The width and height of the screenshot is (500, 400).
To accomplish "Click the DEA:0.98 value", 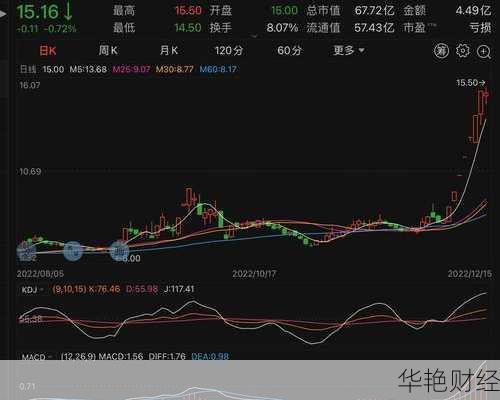I will coord(210,356).
